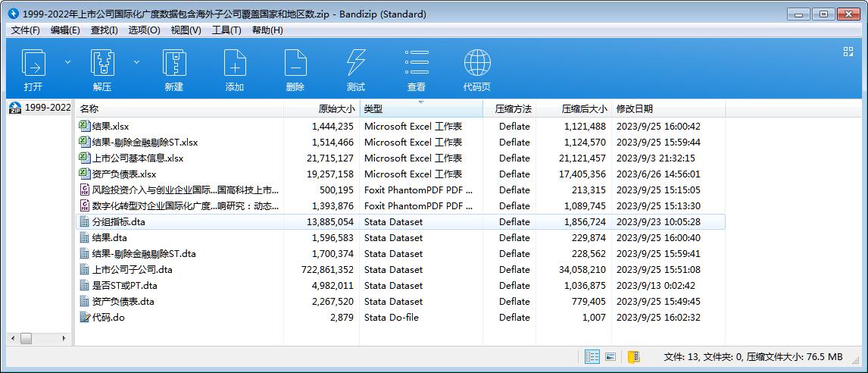Viewport: 868px width, 373px height.
Task: Switch to icon list view in status bar
Action: tap(610, 357)
